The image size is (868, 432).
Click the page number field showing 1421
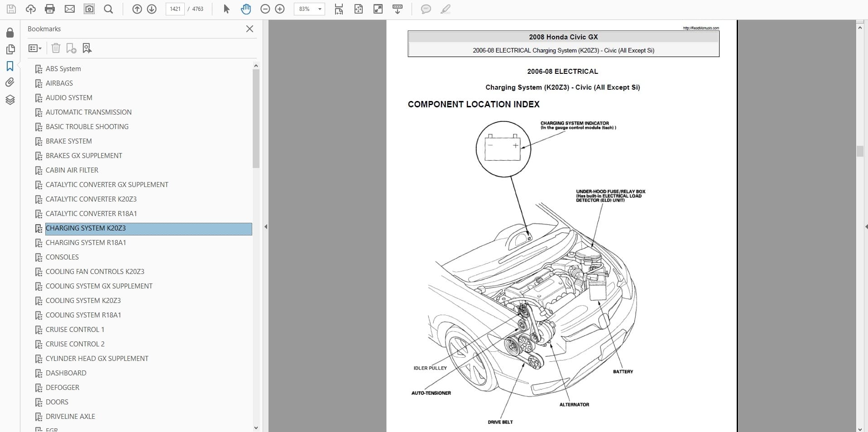tap(175, 9)
